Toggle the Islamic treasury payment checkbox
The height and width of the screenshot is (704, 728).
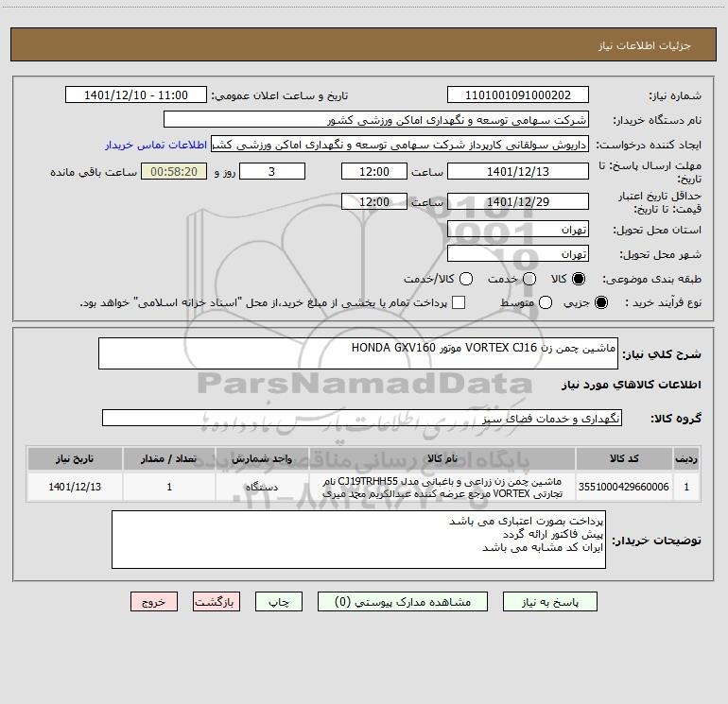pyautogui.click(x=459, y=302)
